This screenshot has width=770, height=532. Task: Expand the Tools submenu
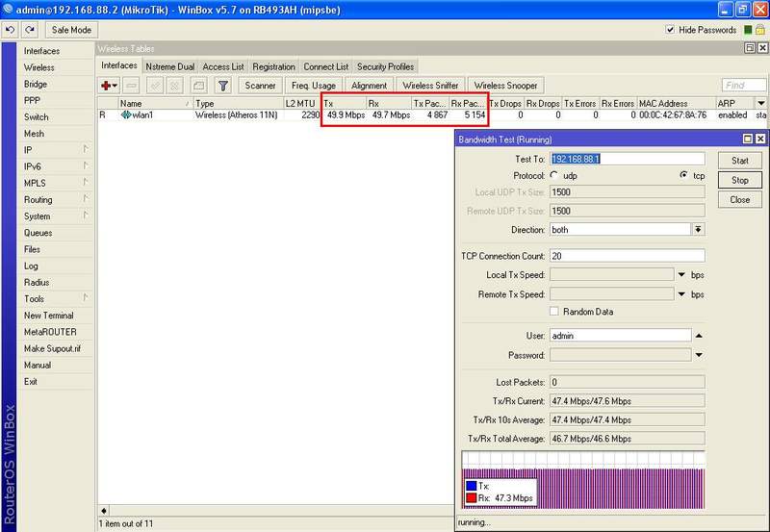pyautogui.click(x=56, y=298)
